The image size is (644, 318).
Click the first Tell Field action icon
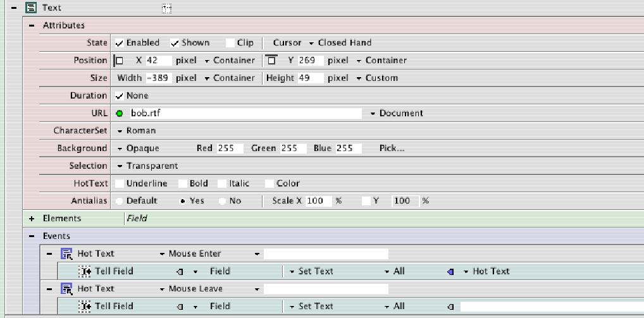click(85, 271)
